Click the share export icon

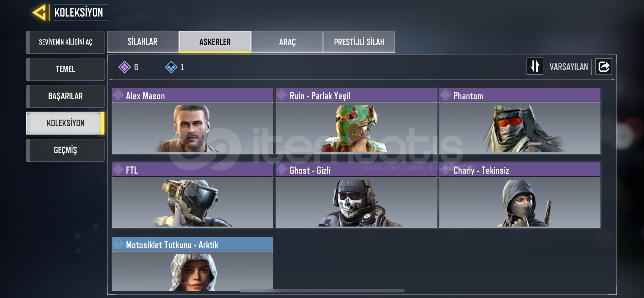tap(603, 66)
